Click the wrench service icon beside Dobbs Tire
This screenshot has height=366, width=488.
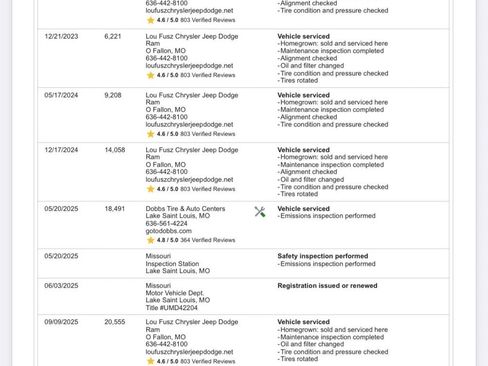[260, 212]
